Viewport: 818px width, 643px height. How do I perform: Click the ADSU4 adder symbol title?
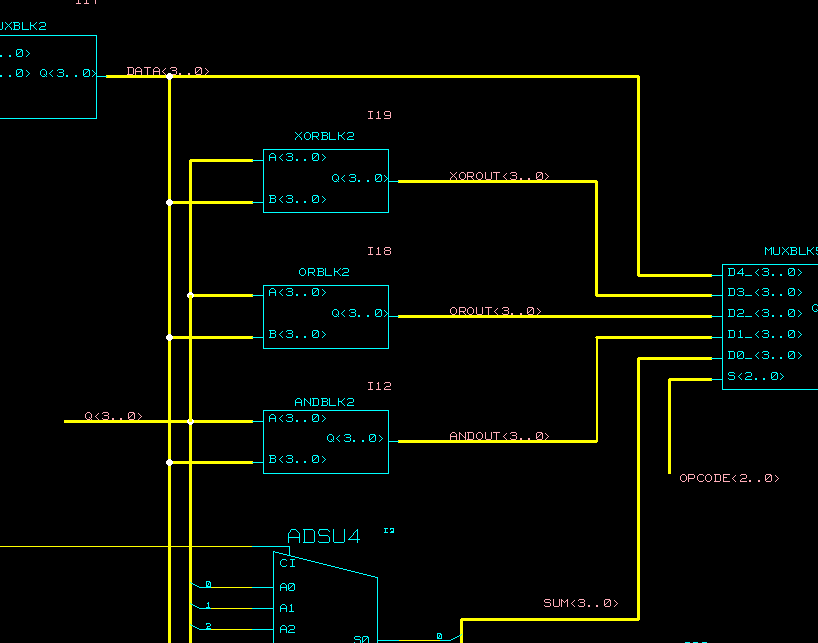323,537
